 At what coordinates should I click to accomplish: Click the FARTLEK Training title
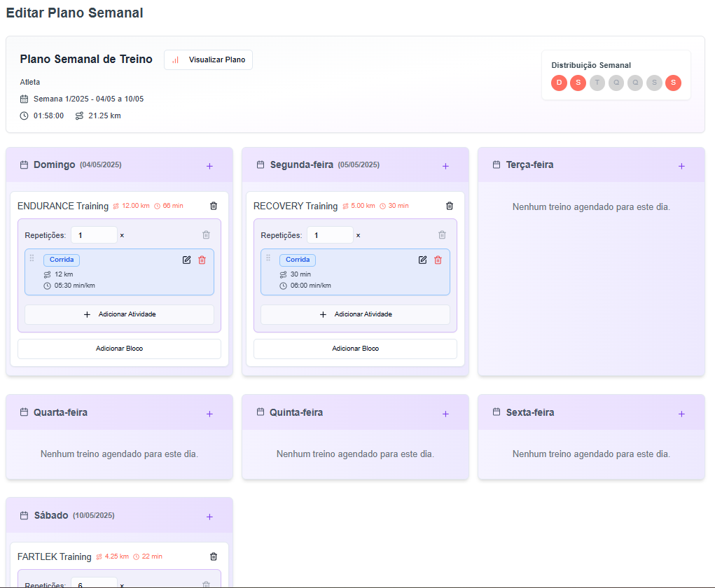pyautogui.click(x=54, y=556)
